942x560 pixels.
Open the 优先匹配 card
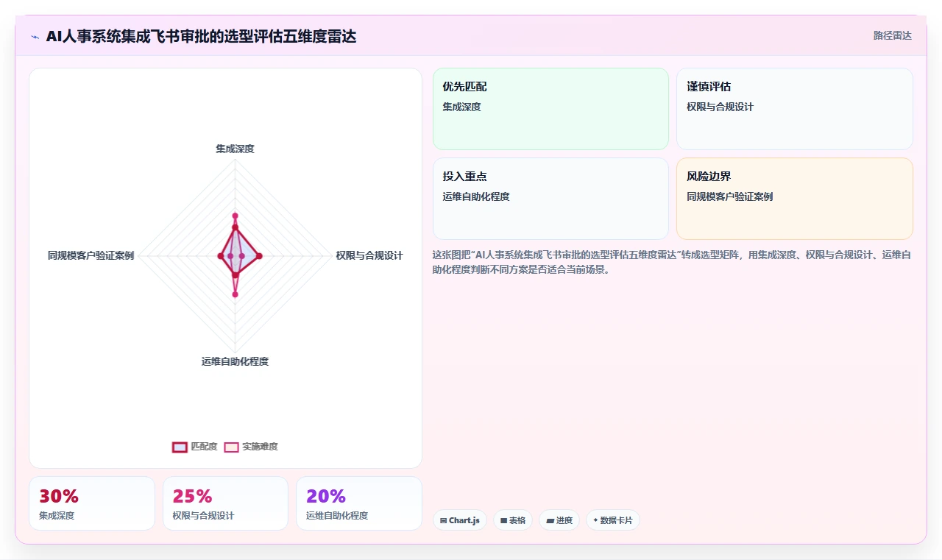(550, 109)
